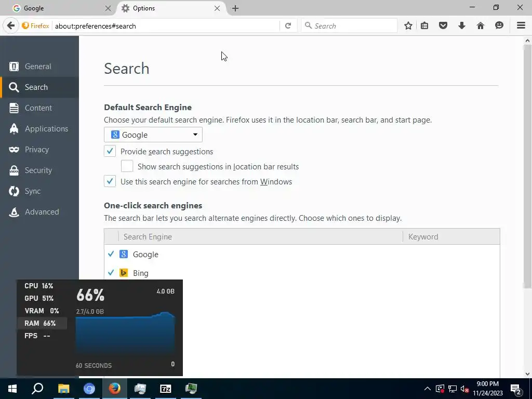
Task: Open General preferences panel
Action: 39,66
